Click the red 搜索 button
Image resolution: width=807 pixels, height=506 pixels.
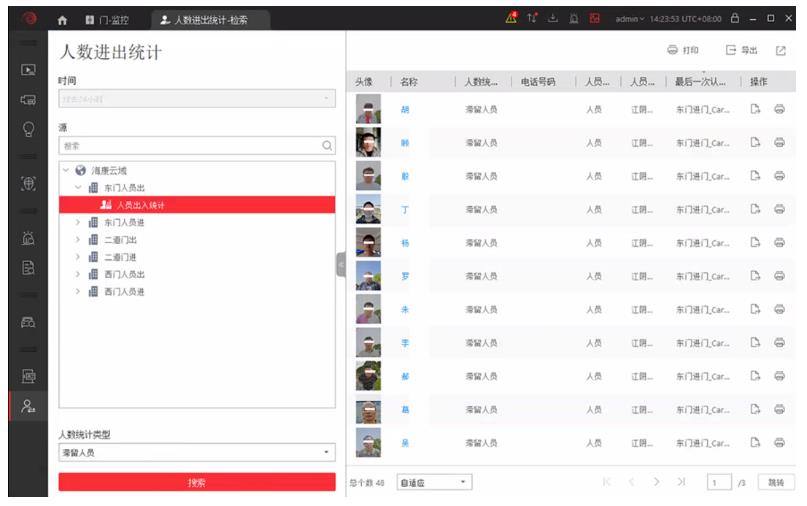196,482
